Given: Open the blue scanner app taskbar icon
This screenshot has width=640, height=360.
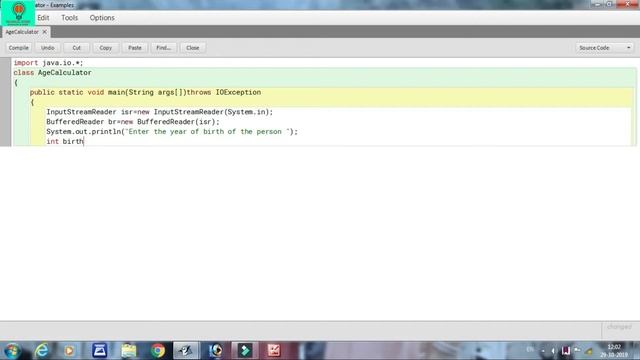Looking at the screenshot, I should pyautogui.click(x=100, y=351).
